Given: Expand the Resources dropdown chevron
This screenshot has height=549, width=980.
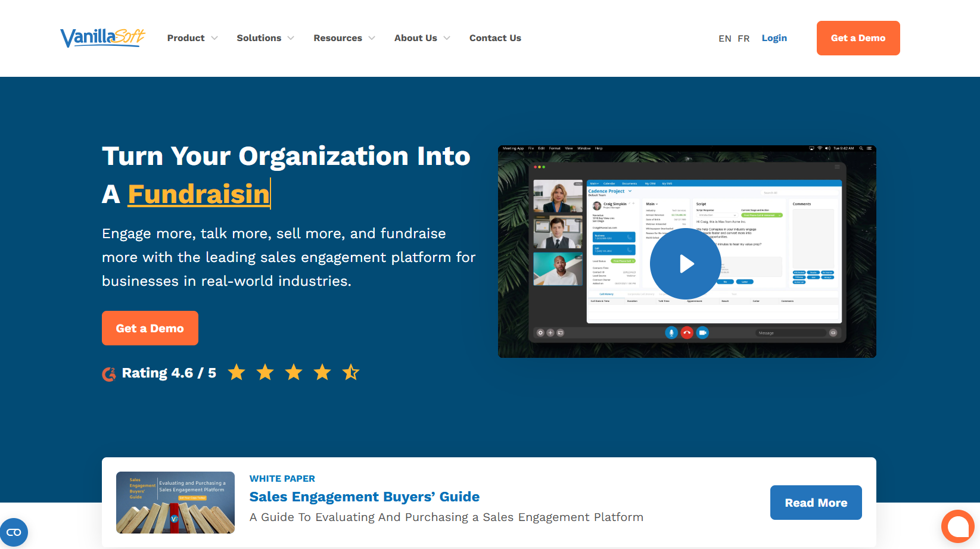Looking at the screenshot, I should tap(372, 38).
